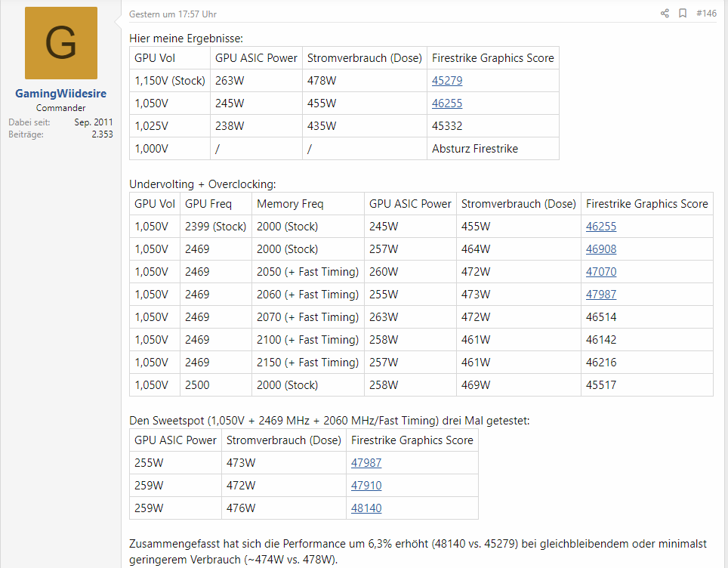The image size is (728, 568).
Task: Click the 2500 GPU frequency cell
Action: click(x=216, y=385)
